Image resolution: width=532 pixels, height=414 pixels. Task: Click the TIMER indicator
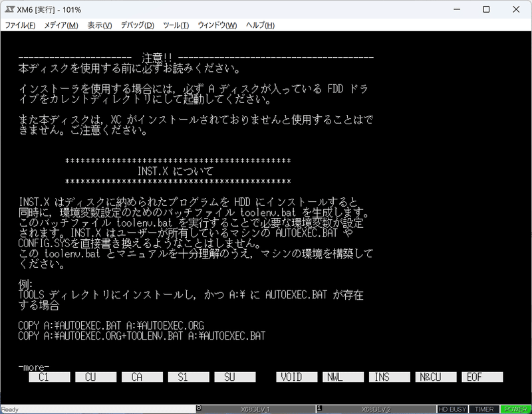tap(484, 409)
